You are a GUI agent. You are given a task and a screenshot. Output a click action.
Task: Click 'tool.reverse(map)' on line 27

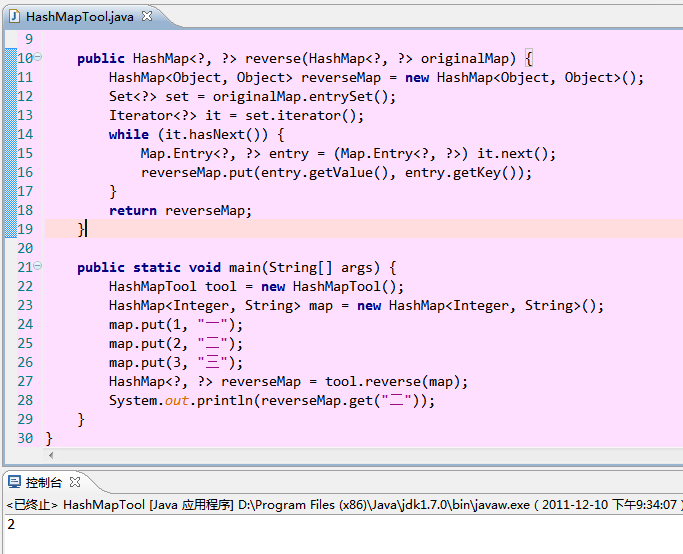[x=392, y=382]
